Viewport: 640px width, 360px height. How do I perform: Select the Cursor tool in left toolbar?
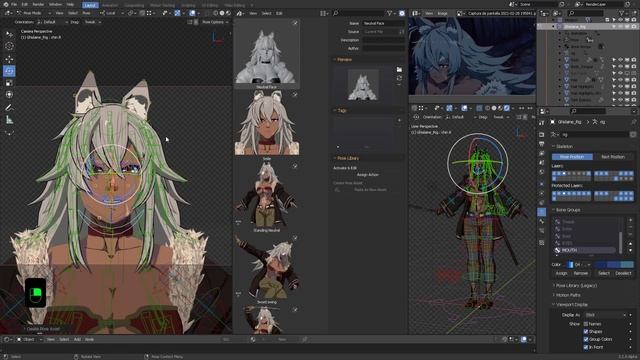(9, 46)
